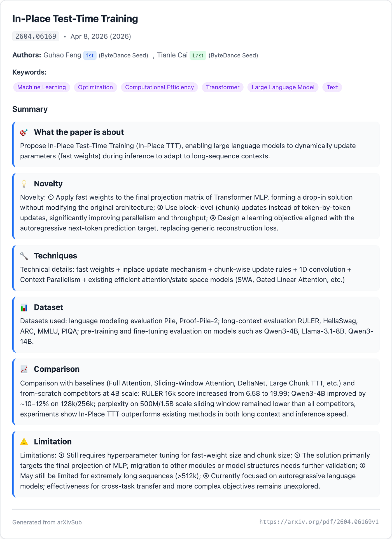Image resolution: width=392 pixels, height=539 pixels.
Task: Click the trend chart icon beside Comparison
Action: click(x=24, y=369)
